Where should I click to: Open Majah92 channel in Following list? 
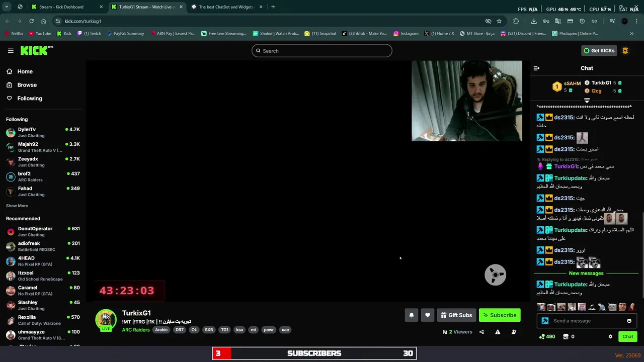[43, 147]
